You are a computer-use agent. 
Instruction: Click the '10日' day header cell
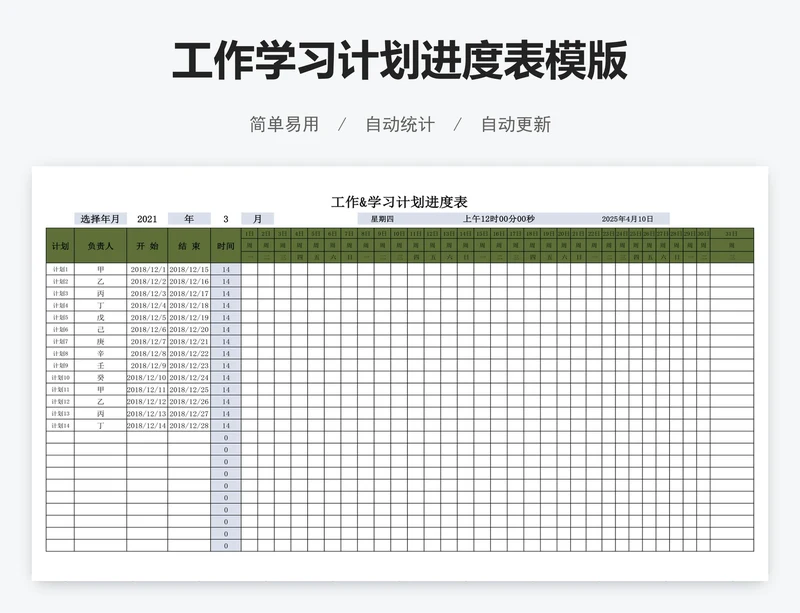click(x=399, y=234)
